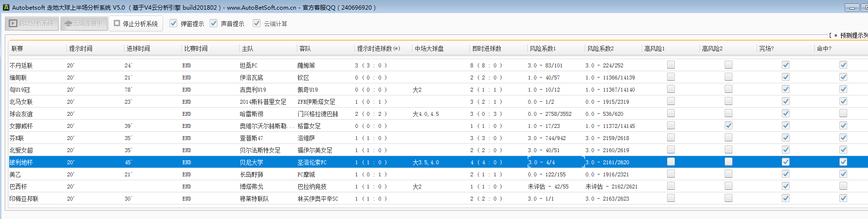Click the Autobetsoft app icon in title bar
This screenshot has height=219, width=868.
click(x=6, y=7)
